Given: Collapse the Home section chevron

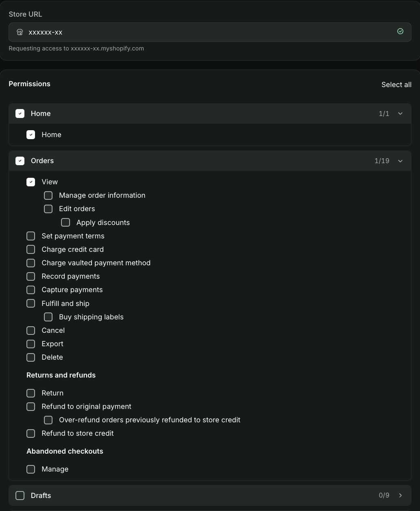Looking at the screenshot, I should pos(400,114).
